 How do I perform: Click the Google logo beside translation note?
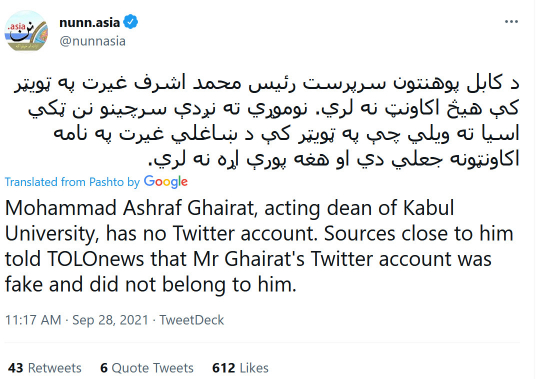tap(166, 181)
